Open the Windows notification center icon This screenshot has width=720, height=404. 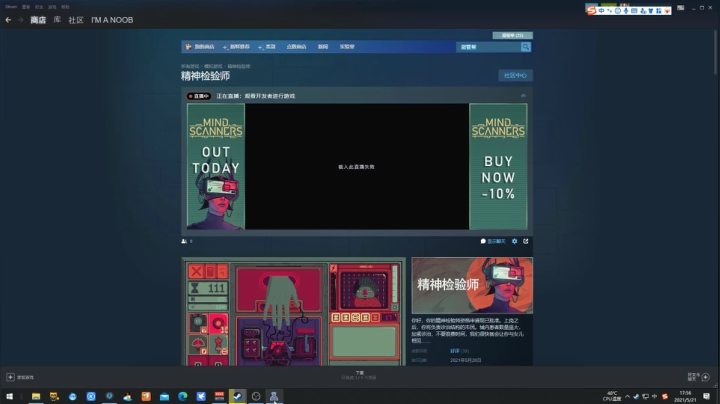coord(706,396)
